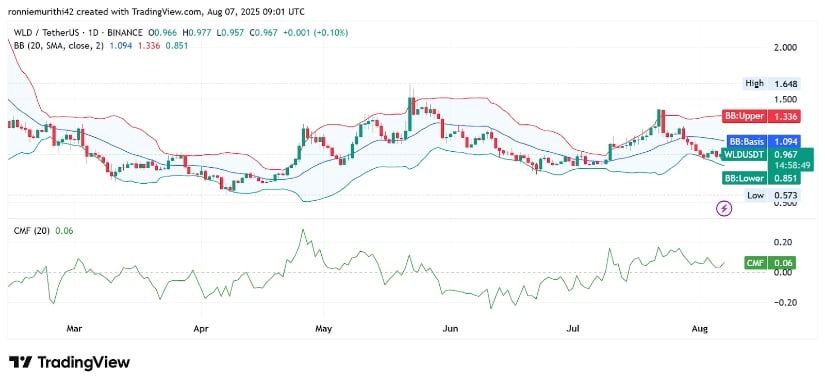Click the green CMF 0.06 label
The image size is (825, 385).
[772, 263]
